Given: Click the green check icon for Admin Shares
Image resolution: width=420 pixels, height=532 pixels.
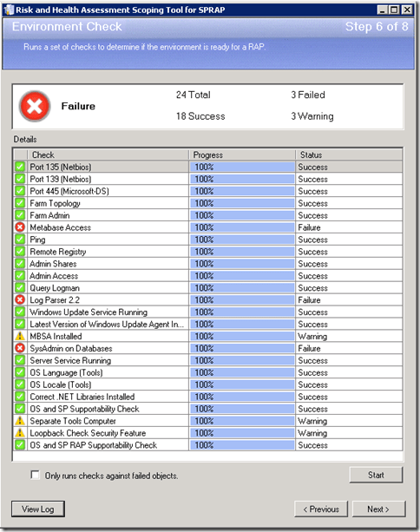Looking at the screenshot, I should [20, 263].
